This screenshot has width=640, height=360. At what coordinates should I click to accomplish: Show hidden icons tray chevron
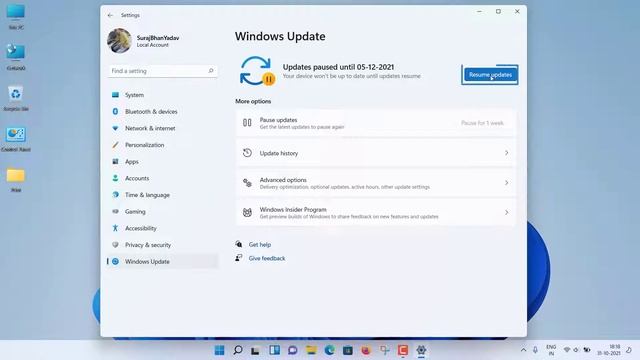(523, 350)
